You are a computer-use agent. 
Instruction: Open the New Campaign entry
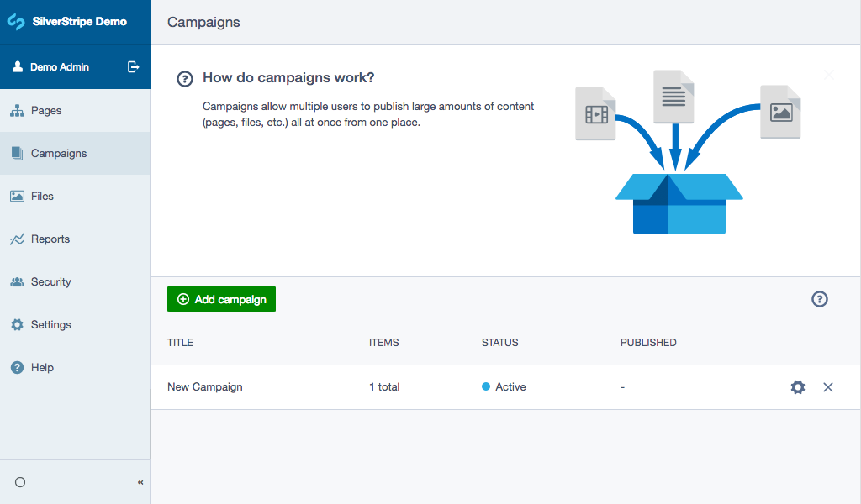204,387
